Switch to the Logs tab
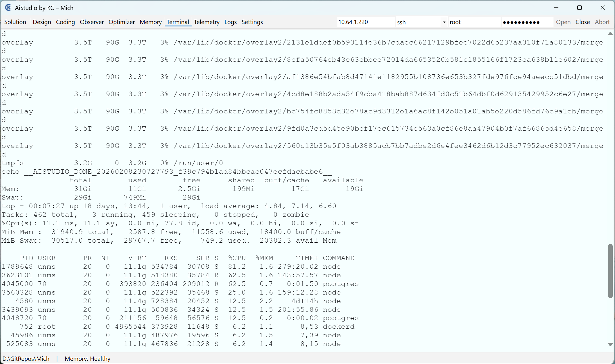 point(230,22)
